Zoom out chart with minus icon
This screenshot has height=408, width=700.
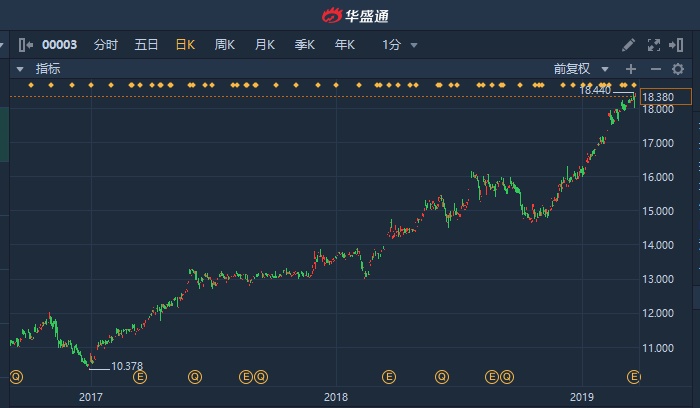655,69
